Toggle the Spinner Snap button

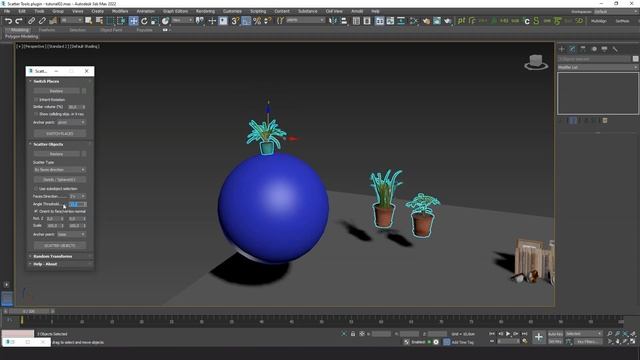pyautogui.click(x=268, y=21)
